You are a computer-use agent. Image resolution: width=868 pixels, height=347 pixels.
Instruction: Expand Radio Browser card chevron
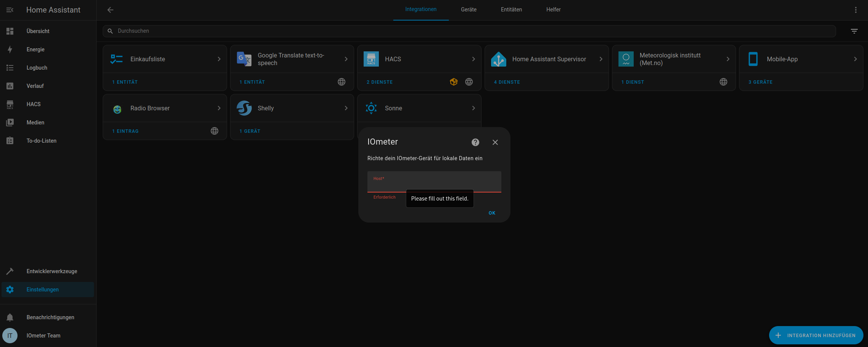coord(219,108)
